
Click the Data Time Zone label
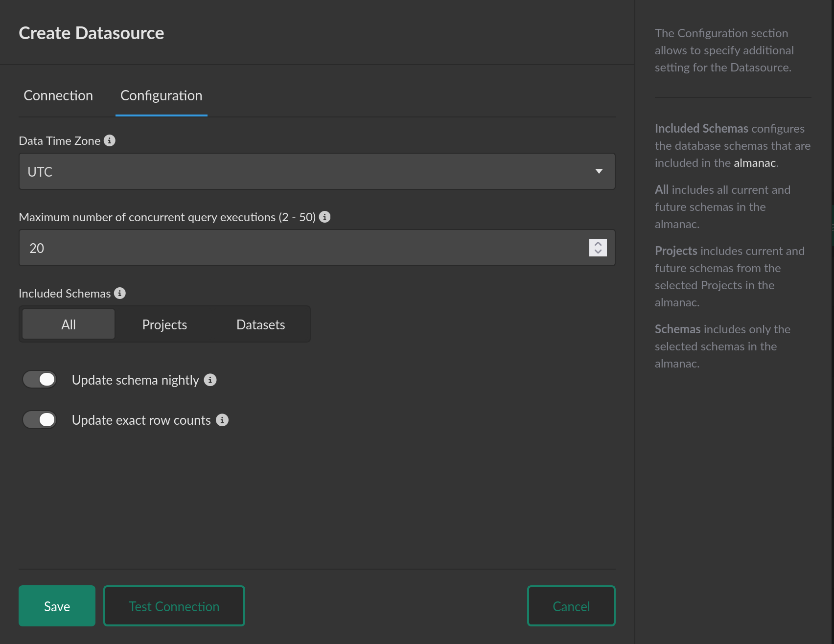click(x=60, y=141)
